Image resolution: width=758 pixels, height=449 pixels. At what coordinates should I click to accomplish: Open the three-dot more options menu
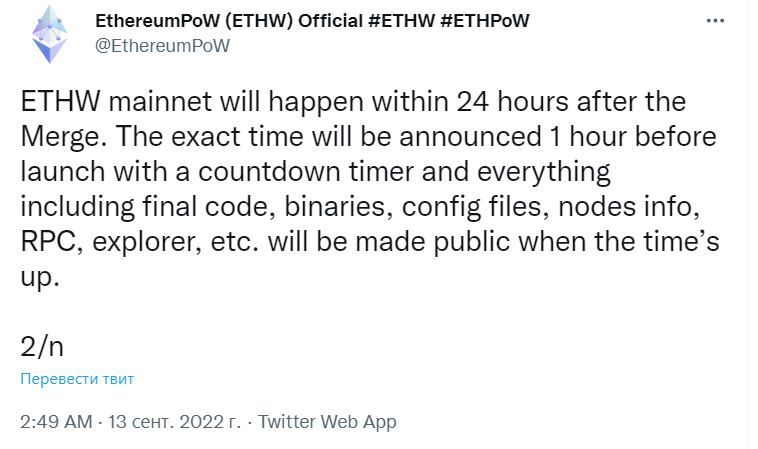pyautogui.click(x=715, y=21)
